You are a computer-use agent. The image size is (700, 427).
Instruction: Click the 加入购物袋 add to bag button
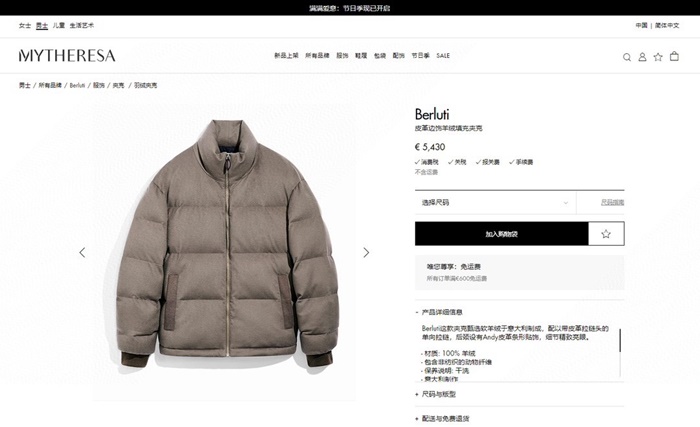tap(501, 234)
